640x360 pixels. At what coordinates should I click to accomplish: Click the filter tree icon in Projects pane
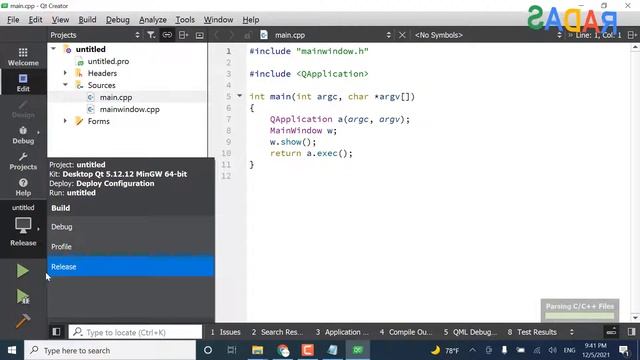pyautogui.click(x=151, y=35)
